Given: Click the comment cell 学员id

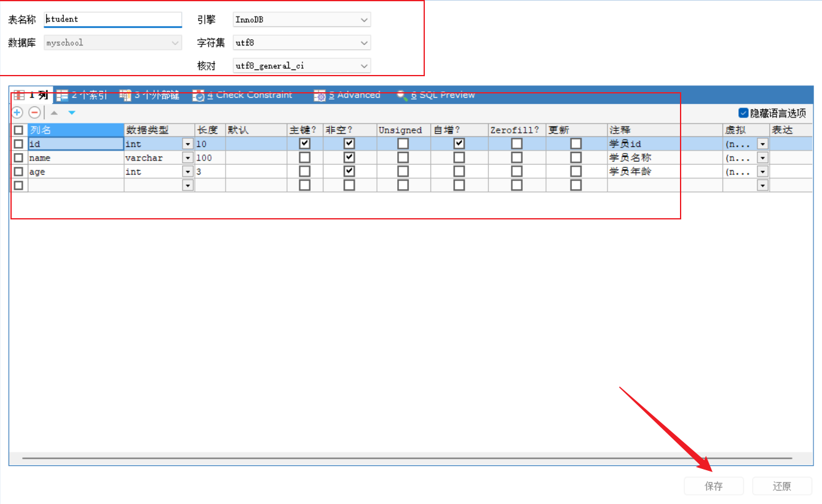Looking at the screenshot, I should click(665, 144).
